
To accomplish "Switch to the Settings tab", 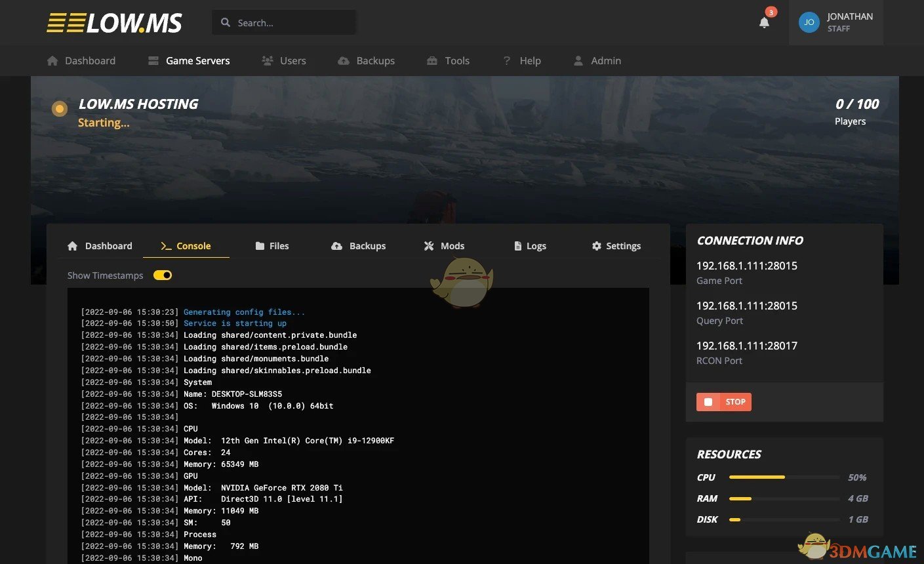I will [x=616, y=246].
